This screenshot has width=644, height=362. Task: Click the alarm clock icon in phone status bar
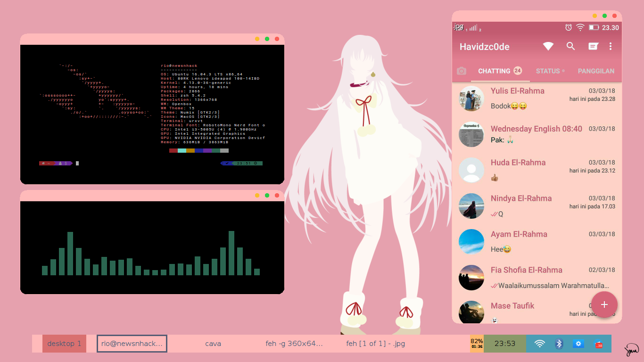pyautogui.click(x=569, y=27)
